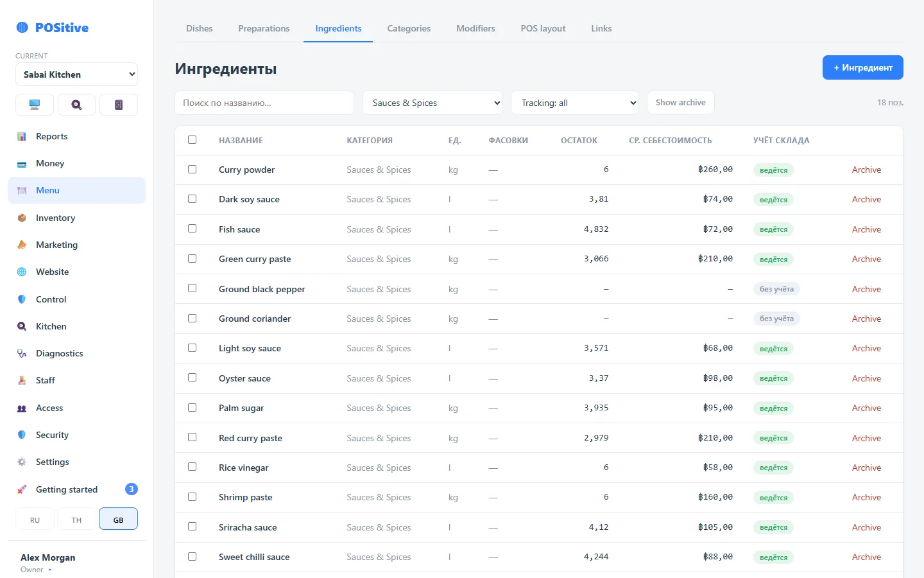This screenshot has width=924, height=578.
Task: Click the Staff person icon
Action: (22, 381)
